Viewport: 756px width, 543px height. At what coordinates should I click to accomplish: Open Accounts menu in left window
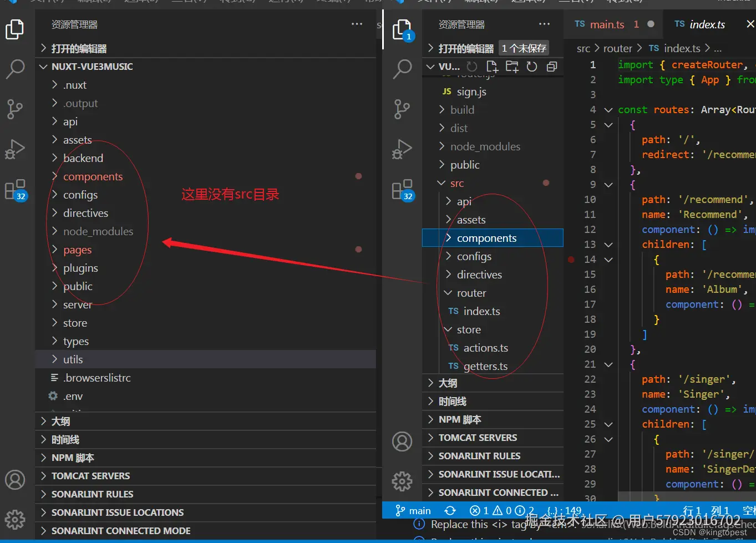coord(15,480)
